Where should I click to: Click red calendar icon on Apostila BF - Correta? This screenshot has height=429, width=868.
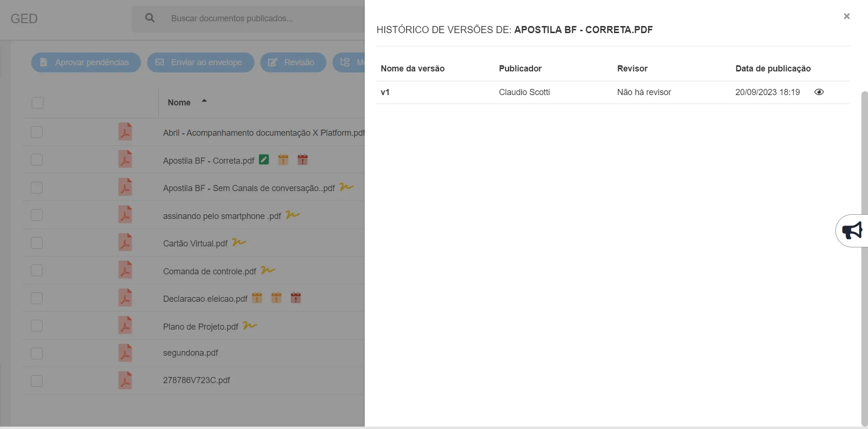[x=303, y=160]
